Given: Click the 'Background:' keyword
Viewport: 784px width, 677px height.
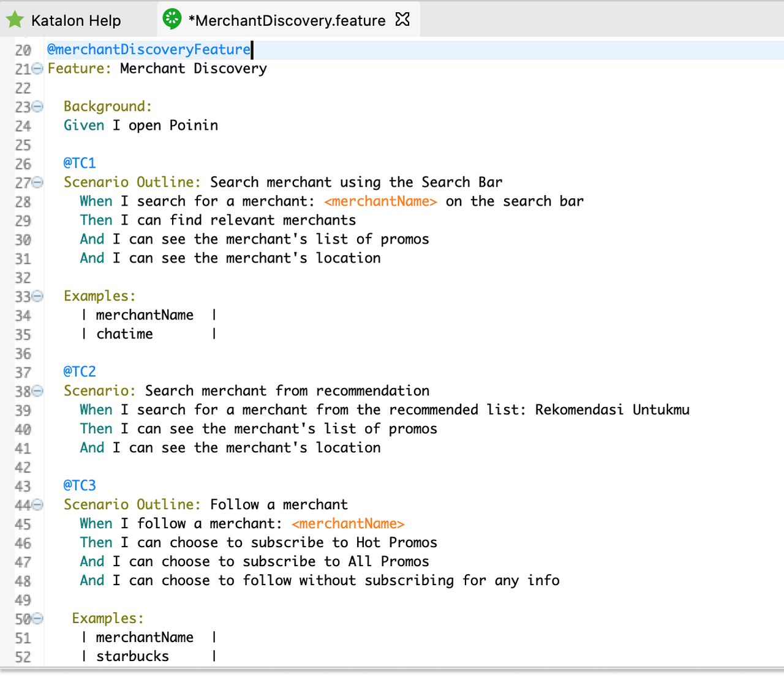Looking at the screenshot, I should (x=108, y=107).
